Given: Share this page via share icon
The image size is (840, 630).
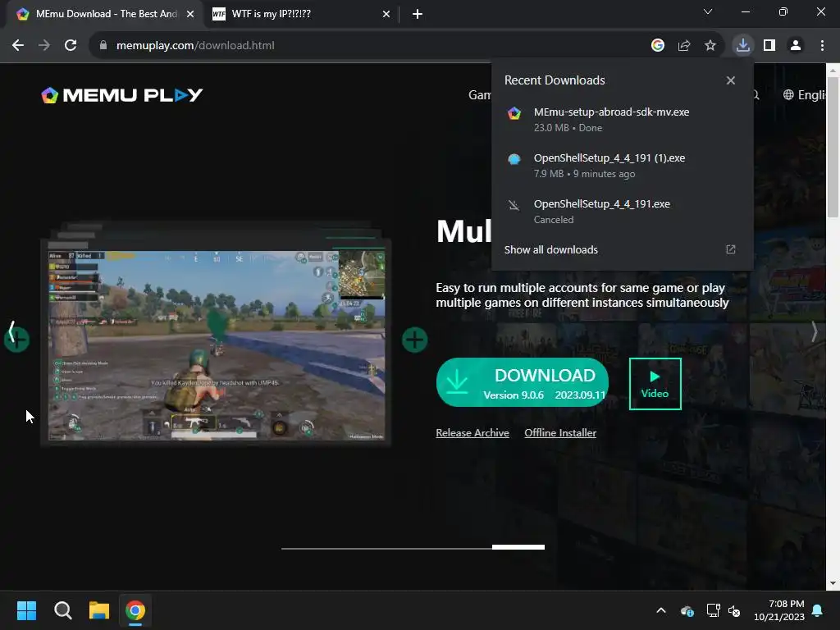Looking at the screenshot, I should [684, 46].
